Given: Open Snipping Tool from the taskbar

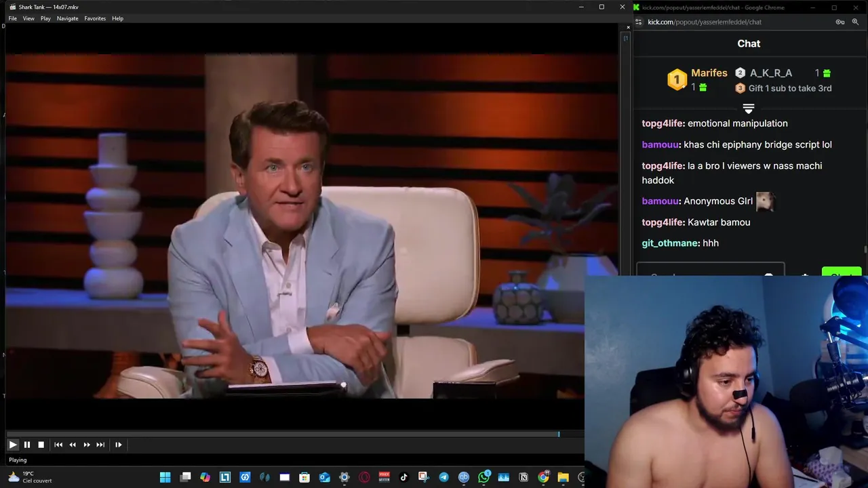Looking at the screenshot, I should point(424,477).
